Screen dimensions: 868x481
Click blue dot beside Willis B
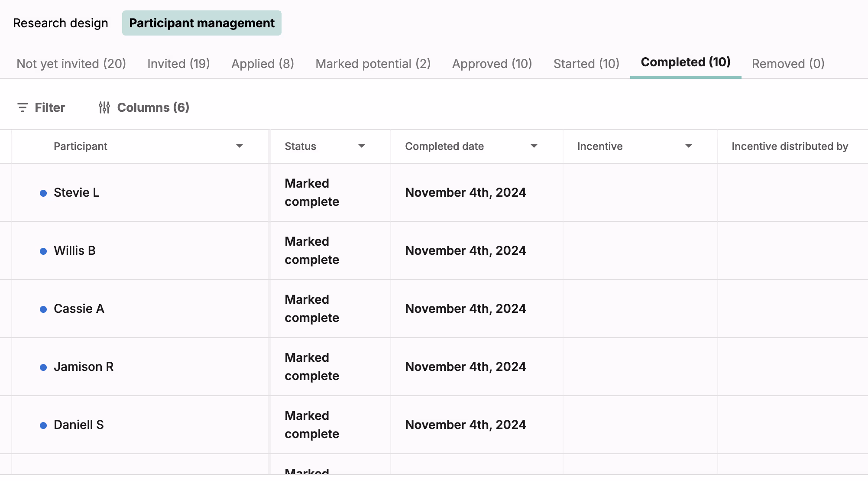(x=43, y=251)
